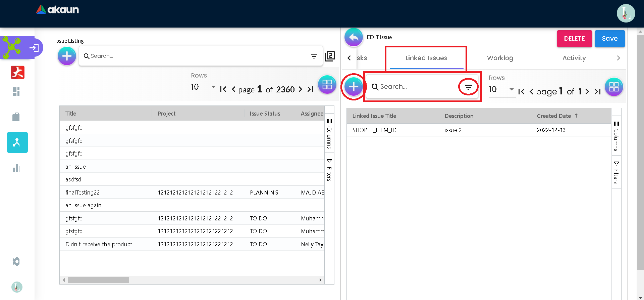Click the plus icon to add linked issue
644x300 pixels.
click(x=354, y=87)
